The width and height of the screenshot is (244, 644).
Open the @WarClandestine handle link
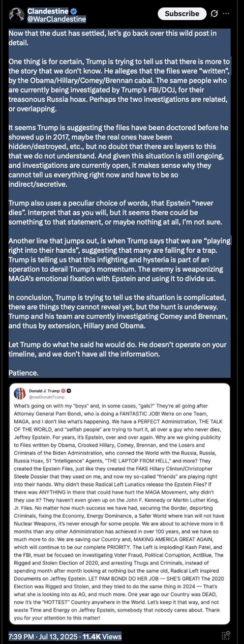[57, 19]
